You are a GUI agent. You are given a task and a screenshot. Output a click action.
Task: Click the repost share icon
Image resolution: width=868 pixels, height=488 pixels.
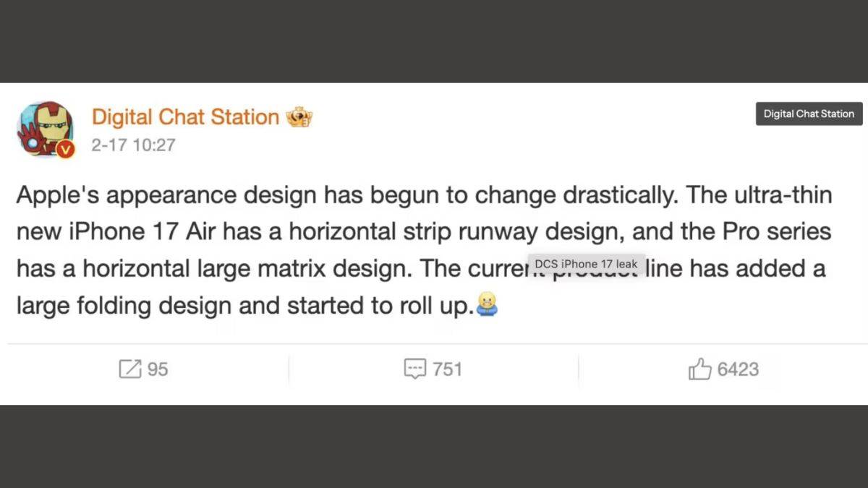click(x=129, y=369)
